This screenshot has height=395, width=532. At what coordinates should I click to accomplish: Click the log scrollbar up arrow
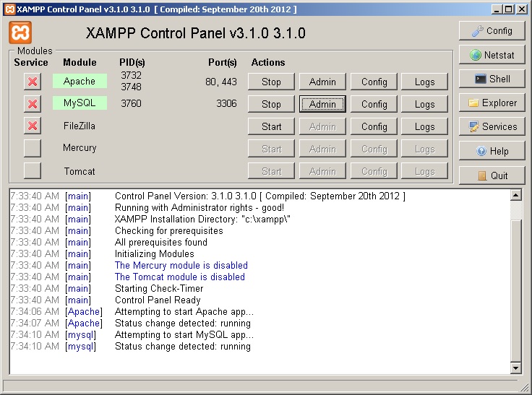(515, 195)
